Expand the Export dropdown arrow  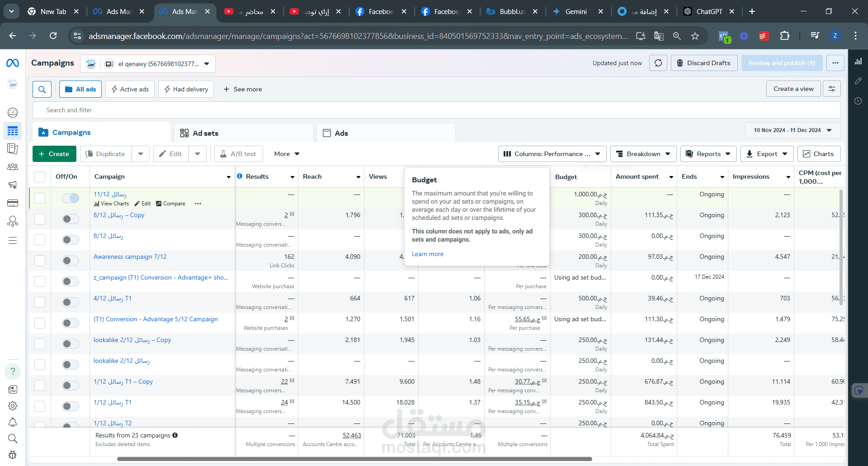785,154
